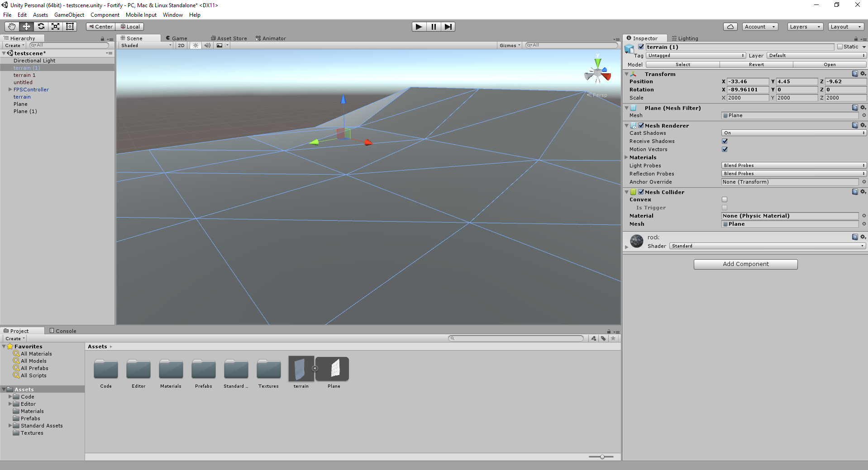Open the cloud services icon
The width and height of the screenshot is (868, 470).
[x=730, y=27]
